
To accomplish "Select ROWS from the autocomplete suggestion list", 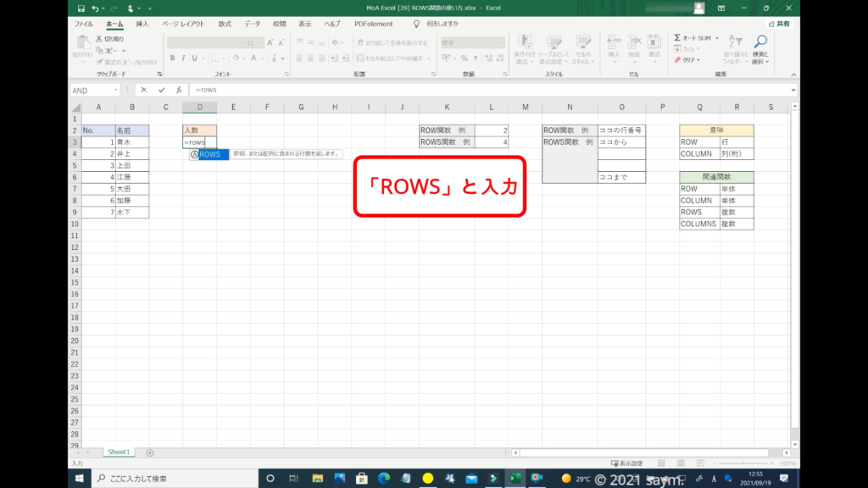I will pos(209,154).
